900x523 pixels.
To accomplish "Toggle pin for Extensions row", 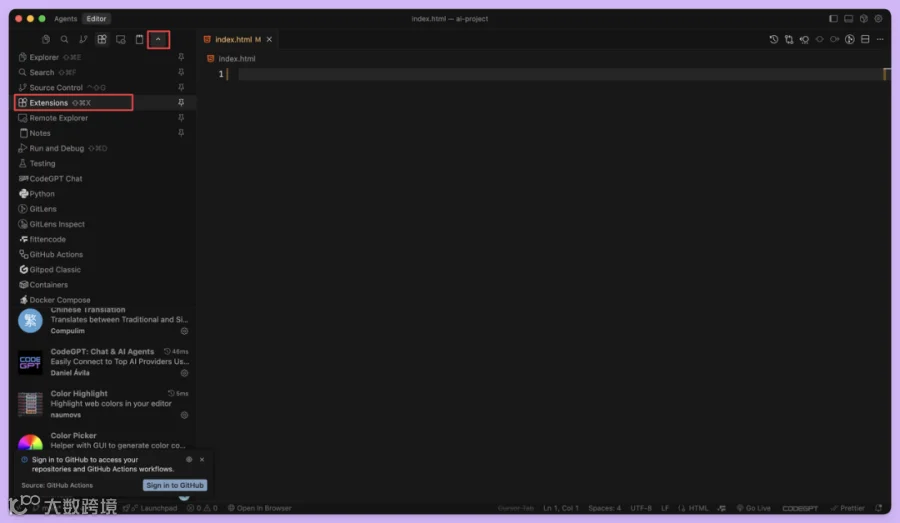I will (x=181, y=103).
